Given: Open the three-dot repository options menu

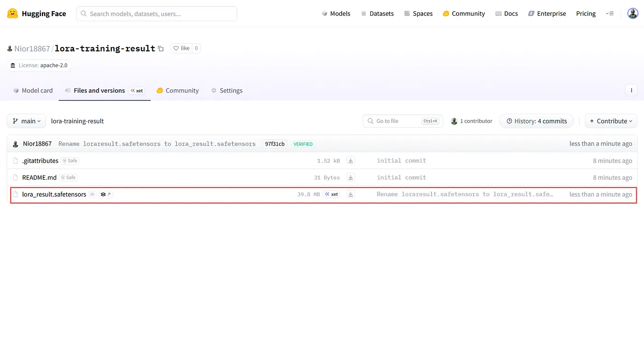Looking at the screenshot, I should coord(632,90).
